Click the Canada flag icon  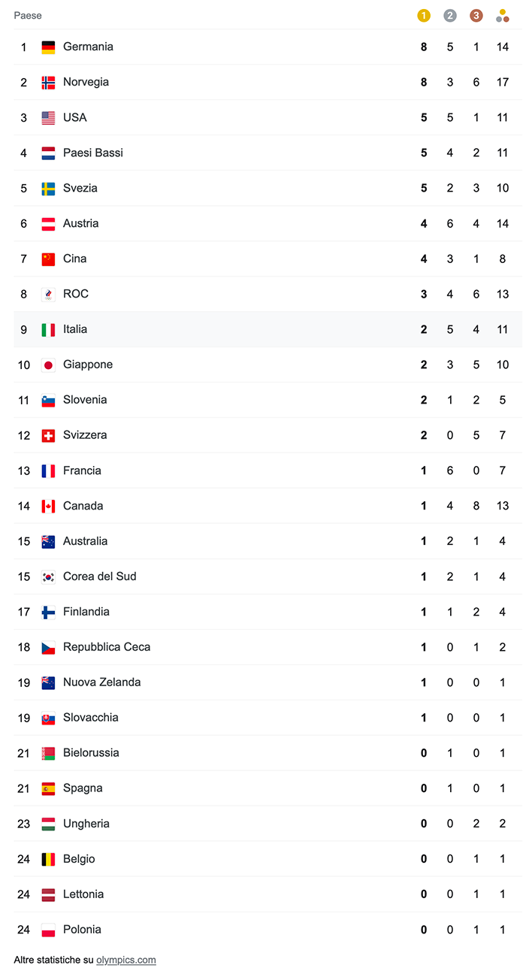tap(48, 506)
